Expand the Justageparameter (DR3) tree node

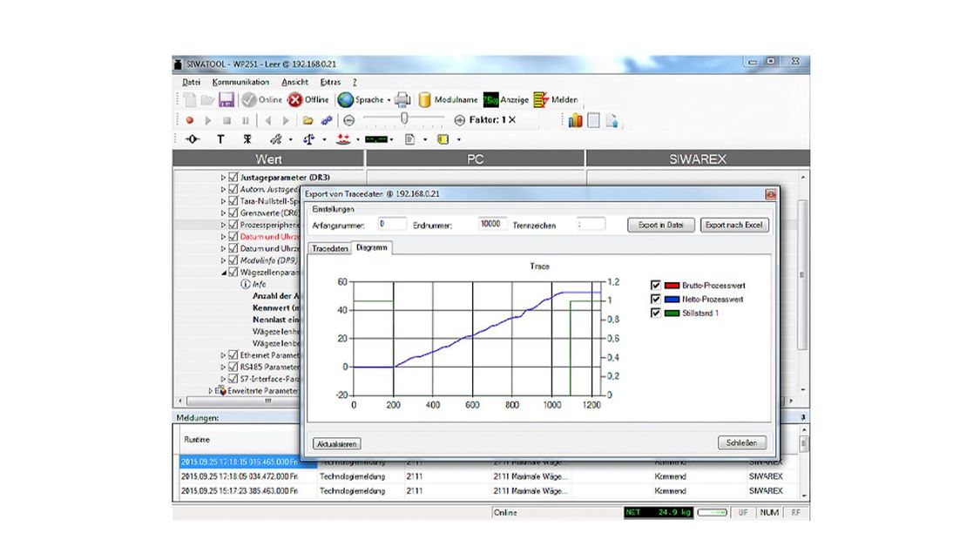click(x=223, y=178)
